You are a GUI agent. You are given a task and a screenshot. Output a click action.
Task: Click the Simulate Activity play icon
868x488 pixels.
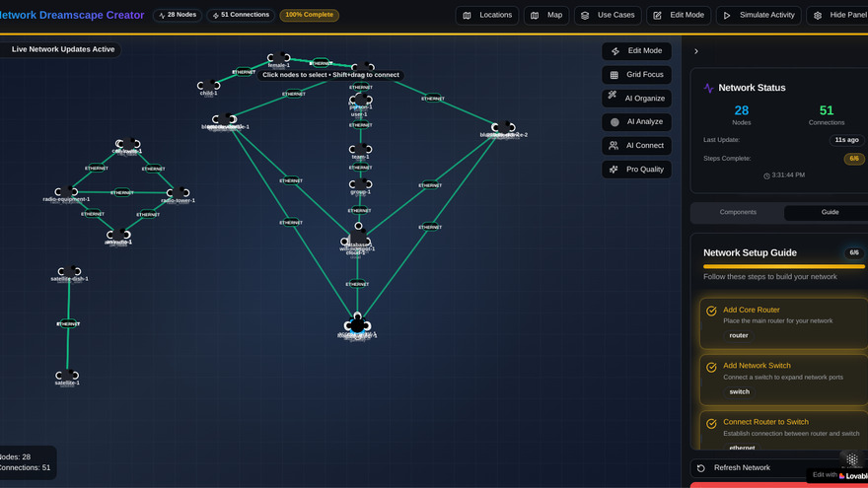[x=728, y=16]
